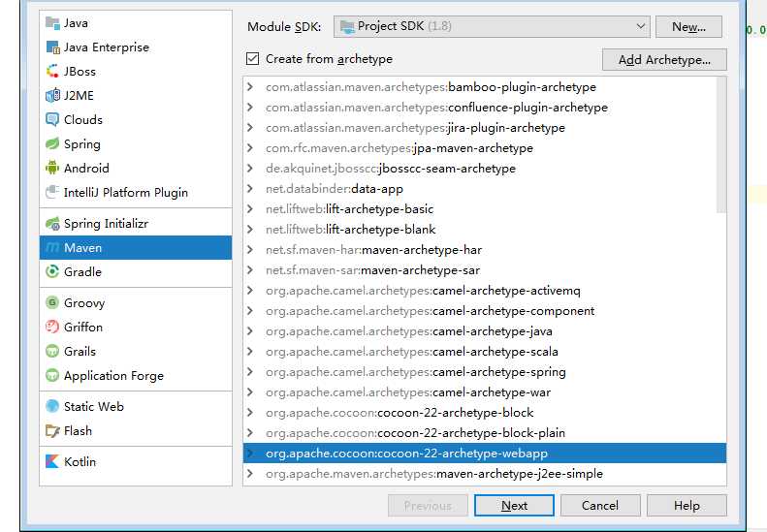This screenshot has width=767, height=532.
Task: Click the Add Archetype button
Action: (664, 60)
